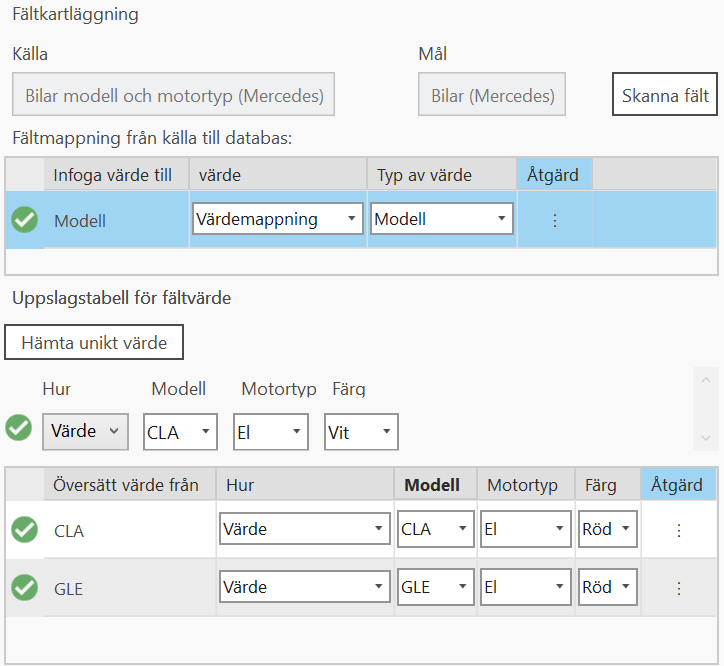This screenshot has height=666, width=724.
Task: Open Hur dropdown in the CLA row
Action: pos(304,530)
